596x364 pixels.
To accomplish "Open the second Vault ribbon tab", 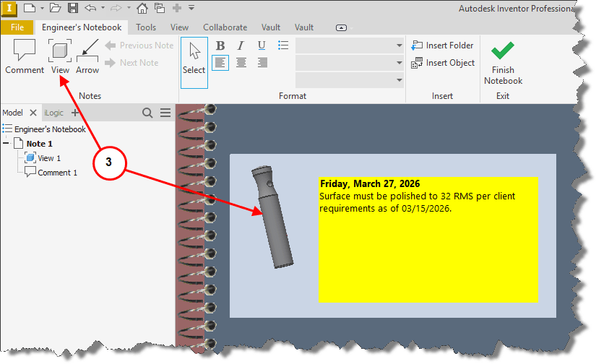I will [304, 27].
